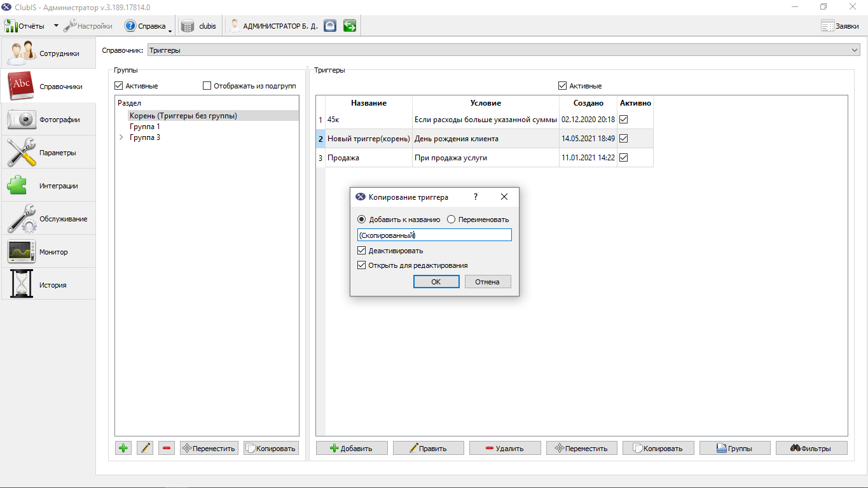
Task: Sort by the Название column header
Action: pos(369,103)
